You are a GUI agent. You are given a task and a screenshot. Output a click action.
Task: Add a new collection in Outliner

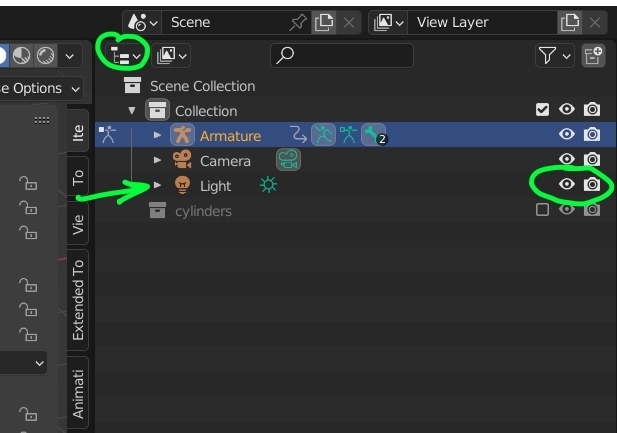tap(593, 56)
